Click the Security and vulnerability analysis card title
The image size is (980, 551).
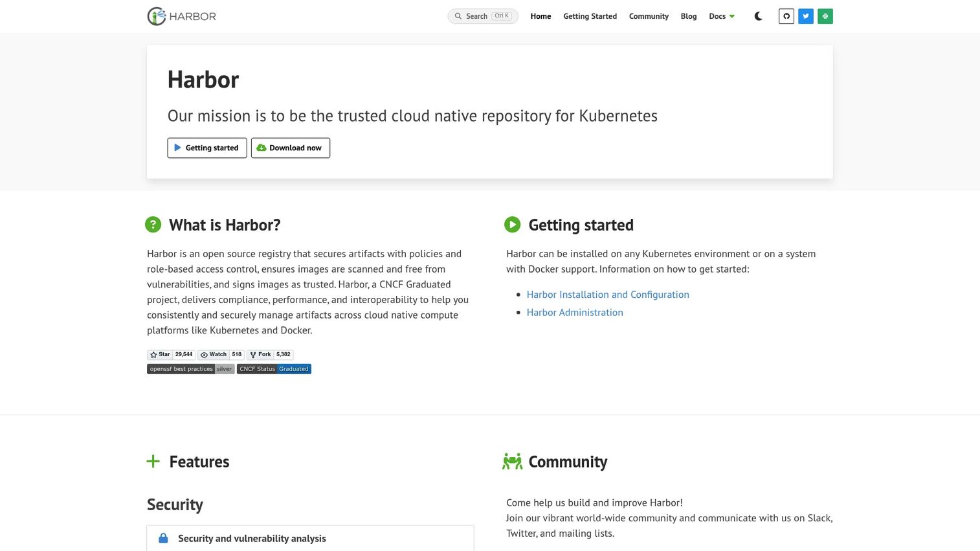click(x=252, y=539)
